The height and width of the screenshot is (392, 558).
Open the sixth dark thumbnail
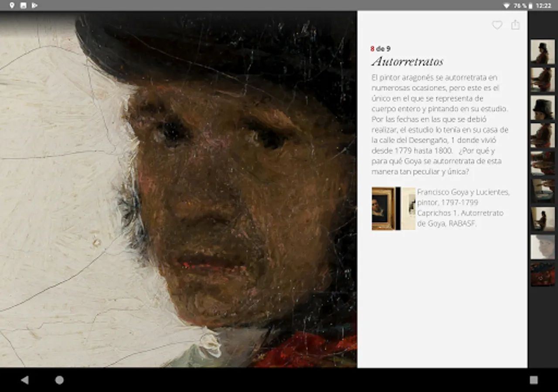tap(543, 191)
